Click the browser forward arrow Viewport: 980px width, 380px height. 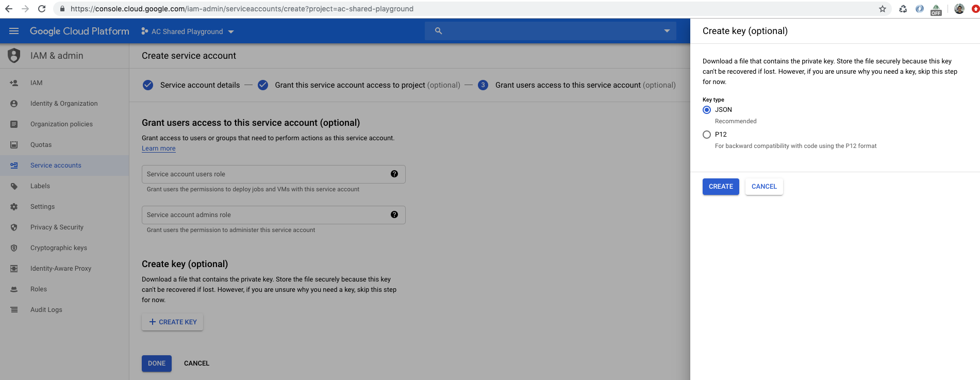pos(25,9)
